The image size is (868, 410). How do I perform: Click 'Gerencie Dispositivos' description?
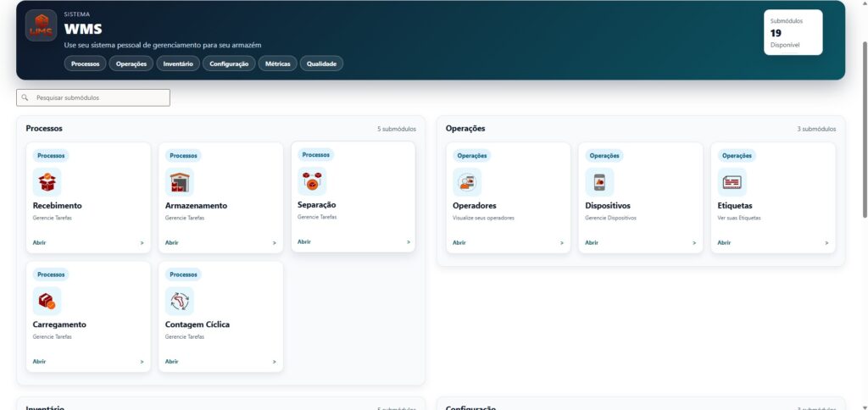(x=610, y=218)
